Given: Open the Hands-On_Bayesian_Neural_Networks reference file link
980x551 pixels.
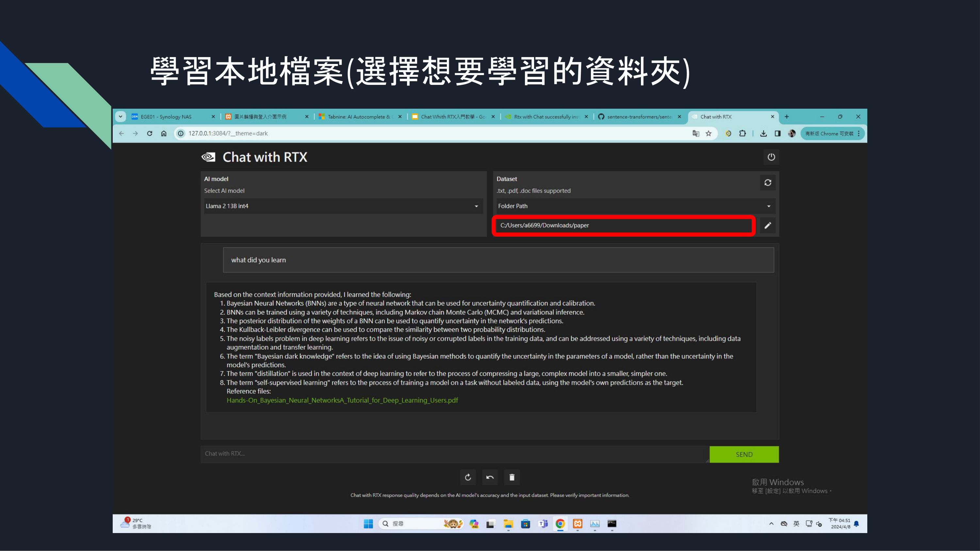Looking at the screenshot, I should click(x=342, y=400).
